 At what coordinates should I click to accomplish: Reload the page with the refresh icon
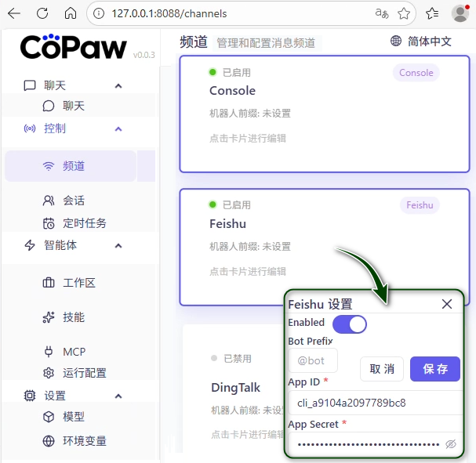coord(42,13)
